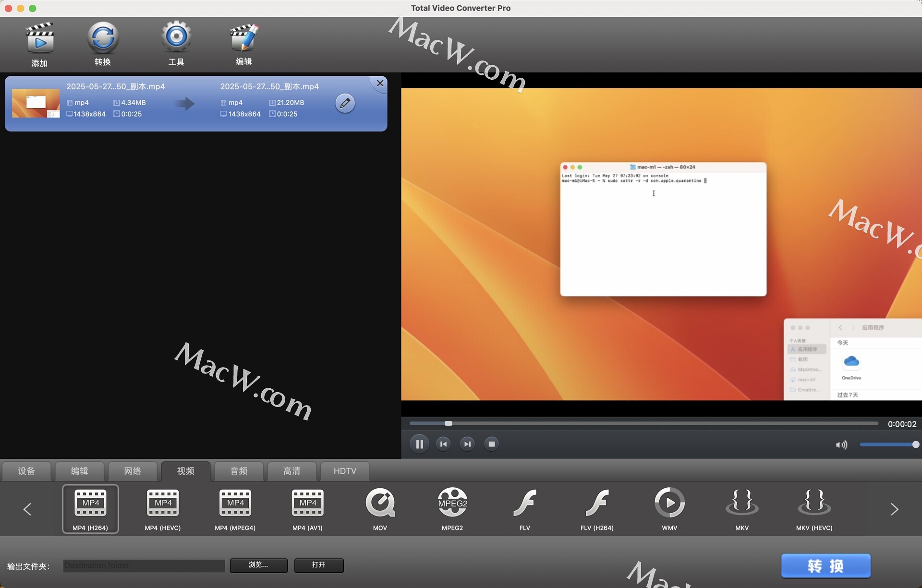Select the source video thumbnail in list
The width and height of the screenshot is (922, 588).
(36, 103)
